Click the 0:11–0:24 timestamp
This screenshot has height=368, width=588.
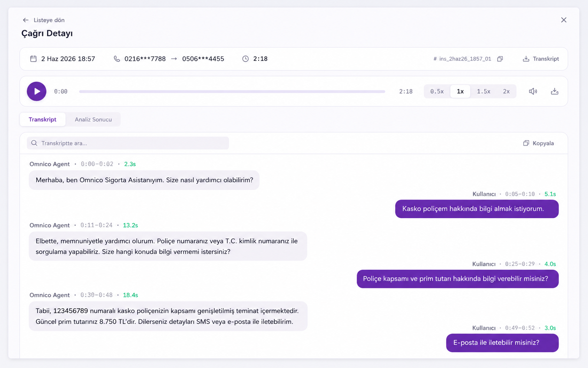(96, 225)
